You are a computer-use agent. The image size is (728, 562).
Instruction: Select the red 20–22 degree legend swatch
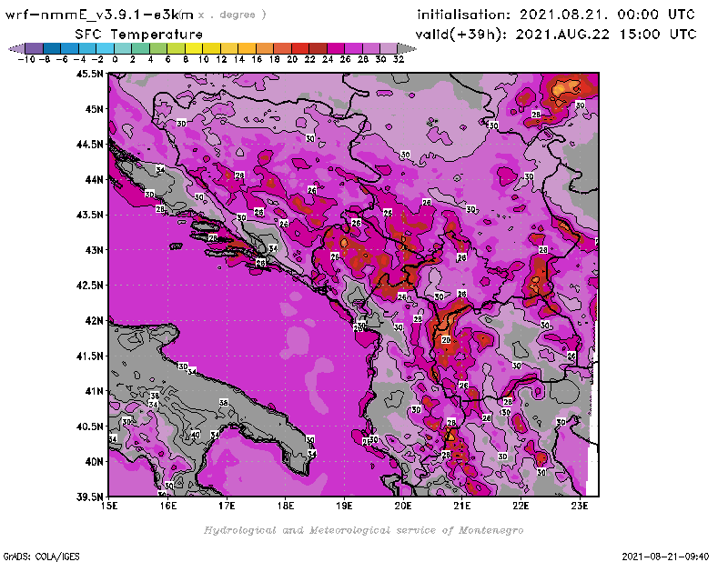click(x=299, y=48)
